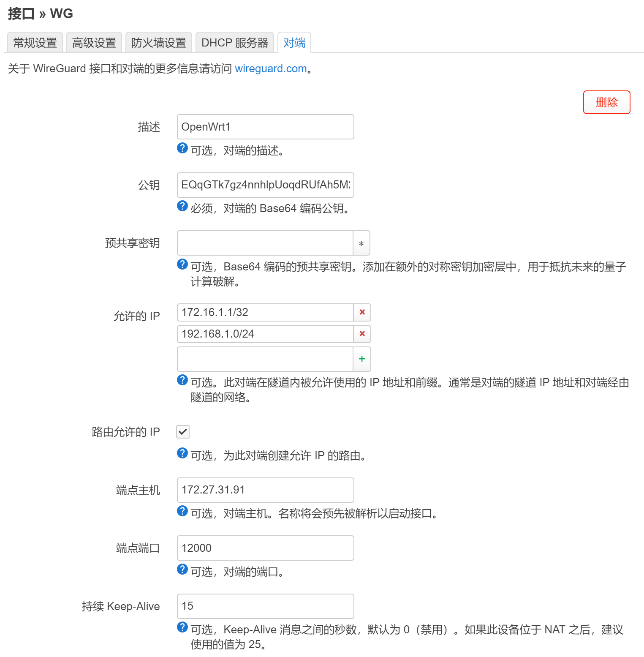
Task: Focus the endpoint host field 172.27.31.91
Action: coord(265,490)
